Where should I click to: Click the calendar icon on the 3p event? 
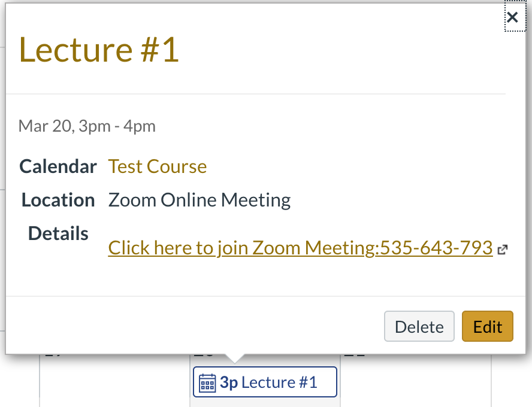207,382
